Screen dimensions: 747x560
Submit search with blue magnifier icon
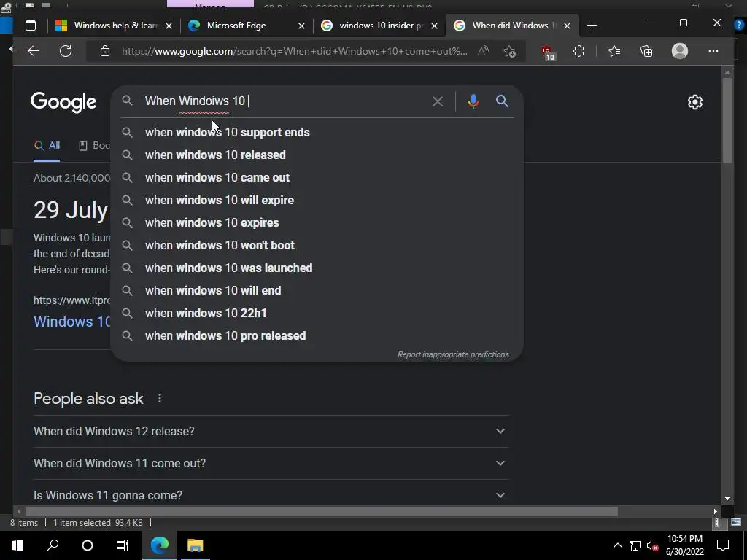pos(502,101)
